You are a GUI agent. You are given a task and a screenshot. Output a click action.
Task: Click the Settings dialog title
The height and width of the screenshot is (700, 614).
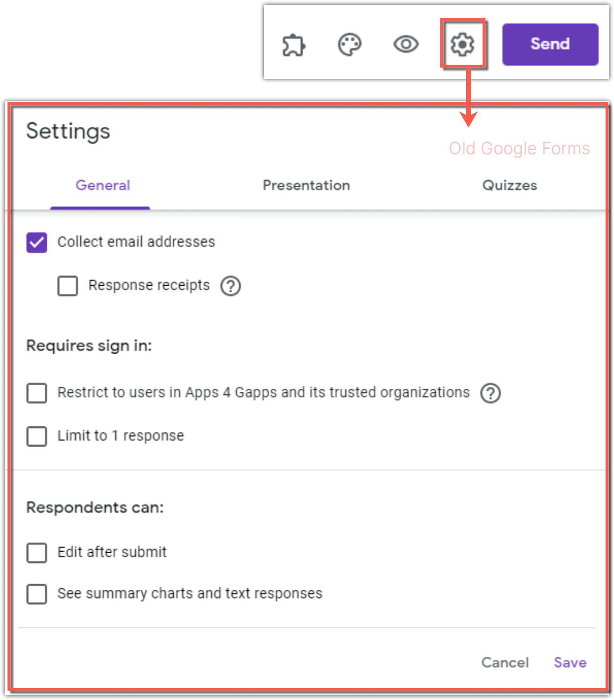click(x=68, y=131)
